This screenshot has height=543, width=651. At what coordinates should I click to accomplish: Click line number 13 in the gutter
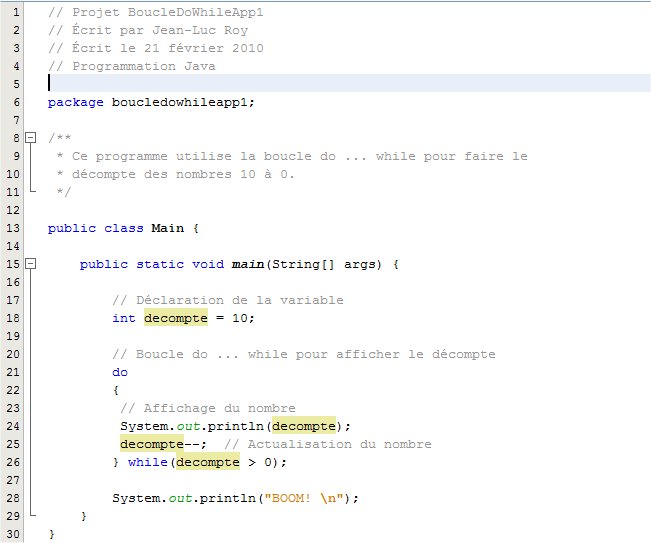12,228
